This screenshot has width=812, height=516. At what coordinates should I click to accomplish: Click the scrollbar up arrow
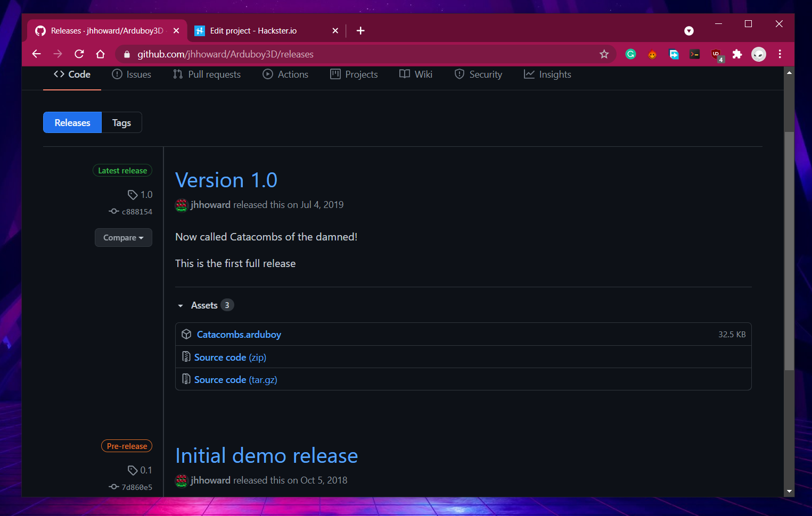tap(789, 72)
